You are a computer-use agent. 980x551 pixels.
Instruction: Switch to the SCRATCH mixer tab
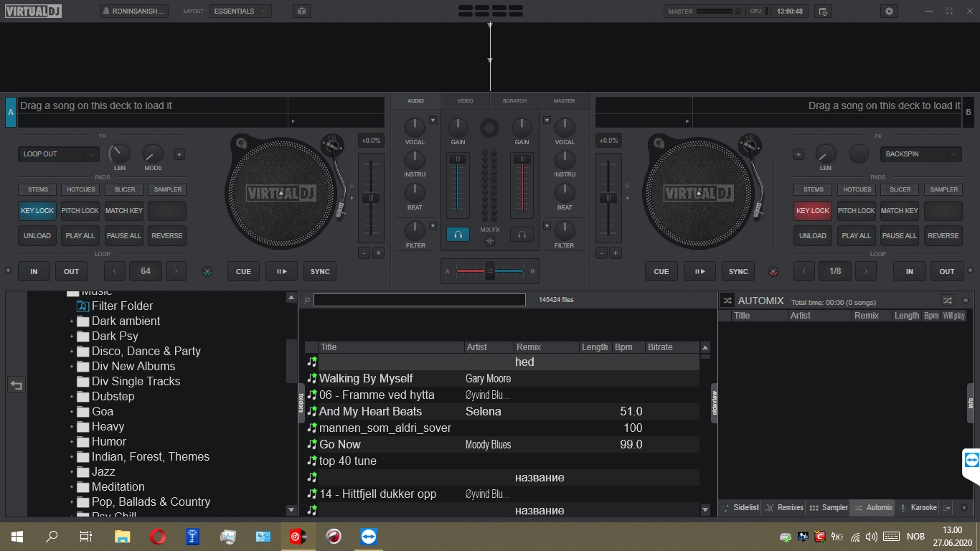pos(514,101)
